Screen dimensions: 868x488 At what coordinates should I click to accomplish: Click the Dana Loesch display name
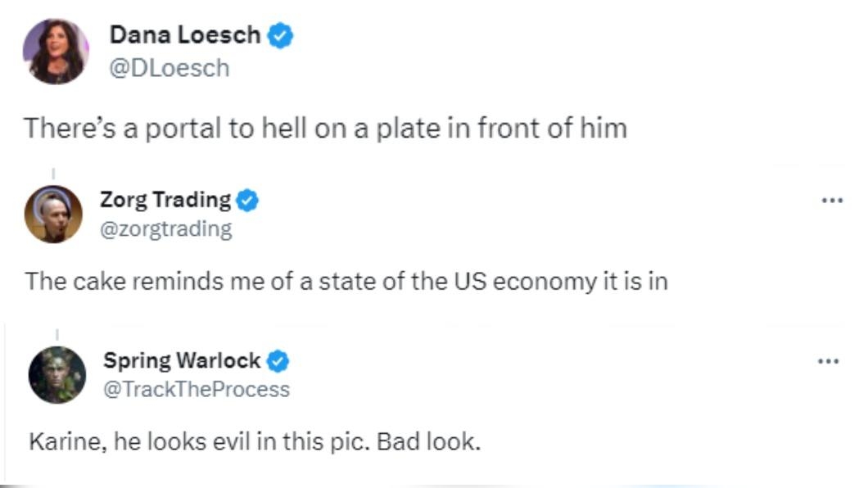(185, 35)
